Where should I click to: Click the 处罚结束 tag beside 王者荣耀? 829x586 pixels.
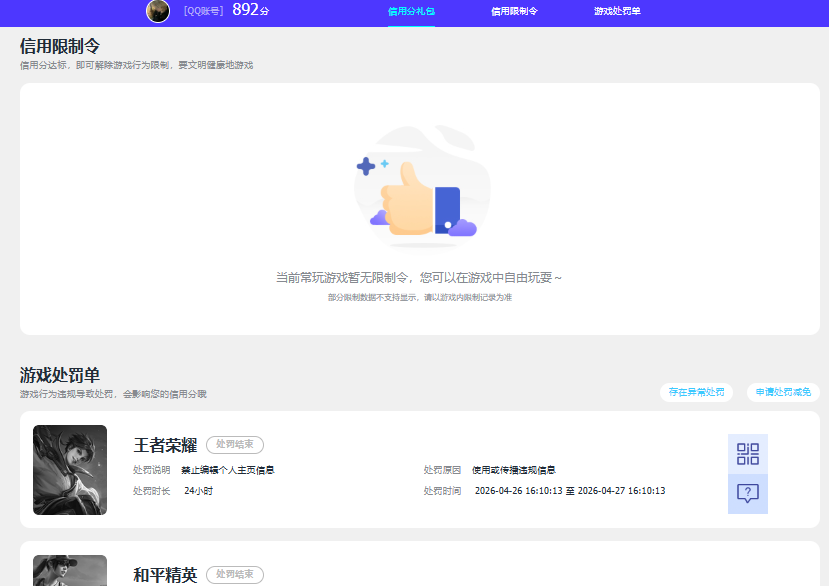235,444
